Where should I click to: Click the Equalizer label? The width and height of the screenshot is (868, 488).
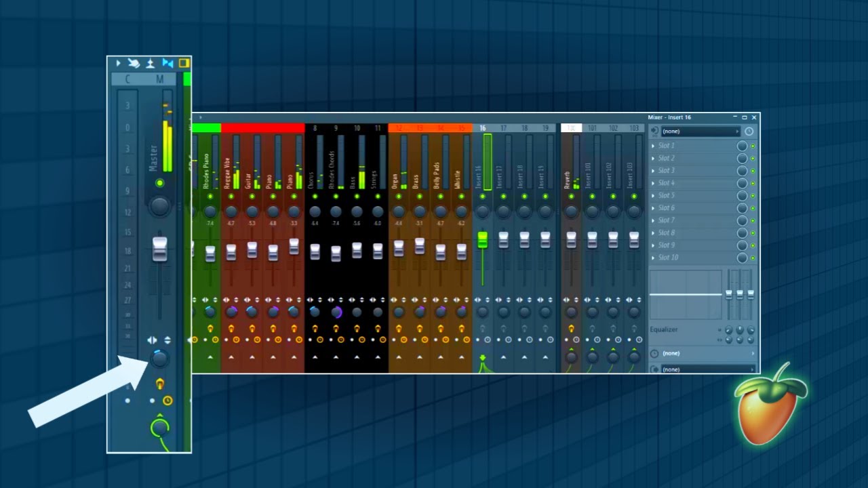point(664,329)
